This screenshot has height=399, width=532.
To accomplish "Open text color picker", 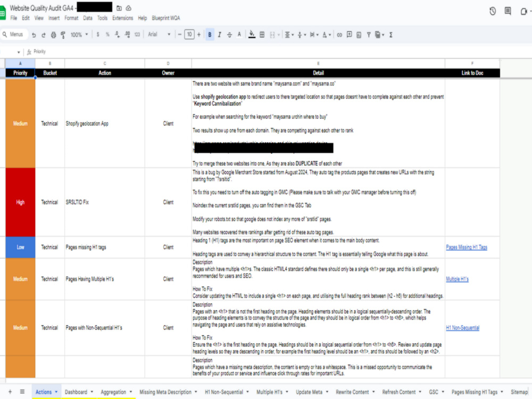I will click(239, 35).
